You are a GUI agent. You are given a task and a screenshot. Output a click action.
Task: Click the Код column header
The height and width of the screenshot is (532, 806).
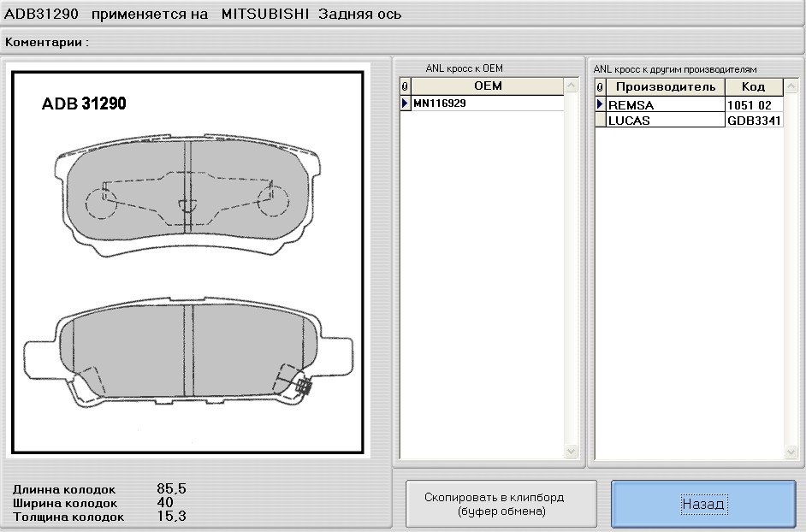754,86
